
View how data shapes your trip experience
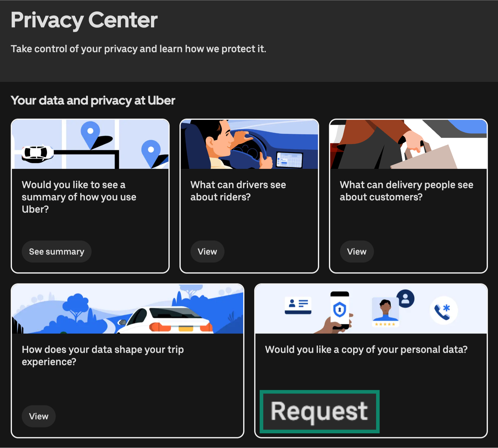click(x=39, y=416)
